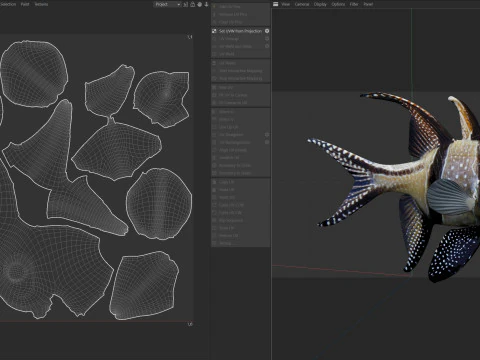Select the UV Weld and Relax command
The width and height of the screenshot is (480, 360).
[240, 46]
